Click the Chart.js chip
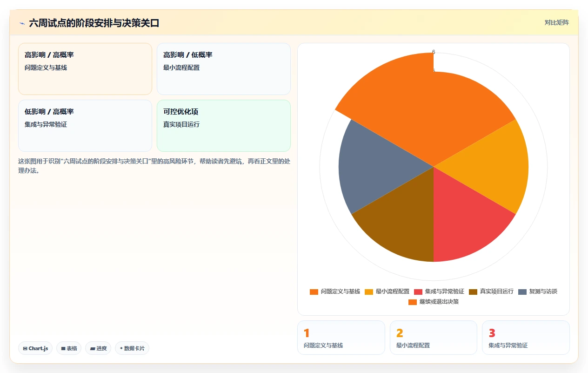Image resolution: width=588 pixels, height=373 pixels. click(x=35, y=348)
